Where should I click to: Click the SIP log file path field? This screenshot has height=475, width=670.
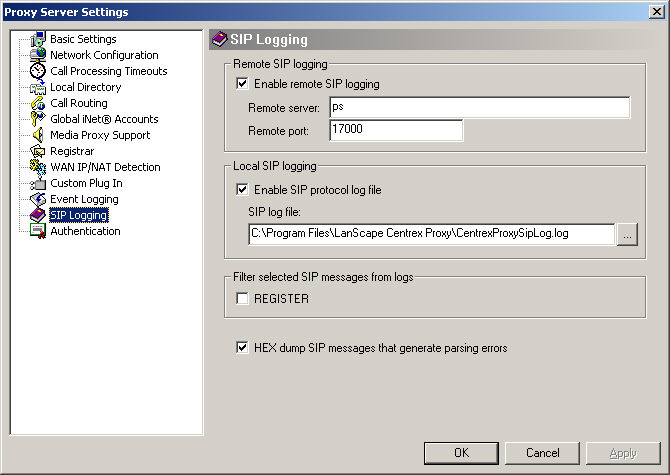point(432,234)
